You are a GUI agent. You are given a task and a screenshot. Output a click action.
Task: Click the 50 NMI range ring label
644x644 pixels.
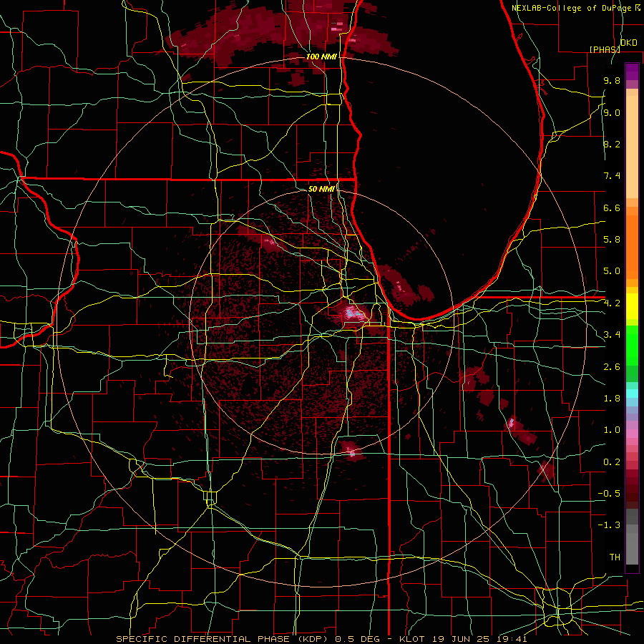[321, 189]
